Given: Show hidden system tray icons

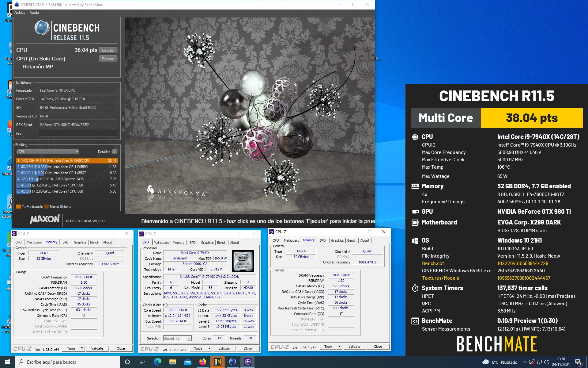Looking at the screenshot, I should pos(524,362).
